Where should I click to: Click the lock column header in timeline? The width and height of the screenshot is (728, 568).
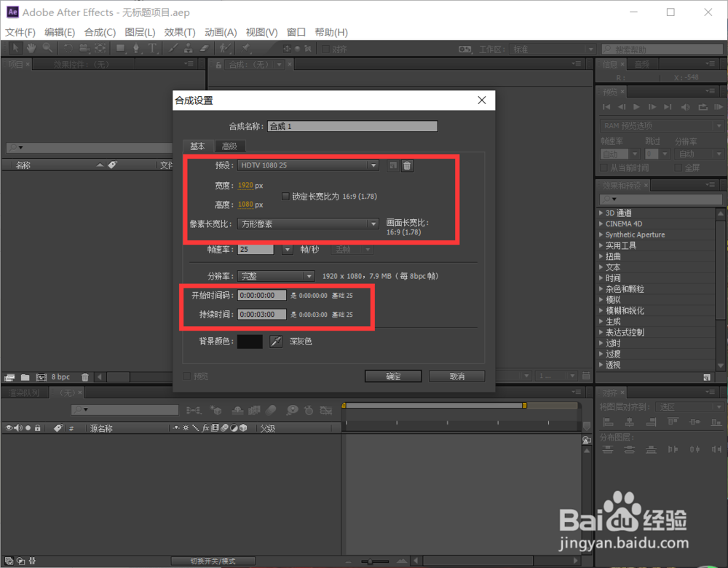point(38,427)
